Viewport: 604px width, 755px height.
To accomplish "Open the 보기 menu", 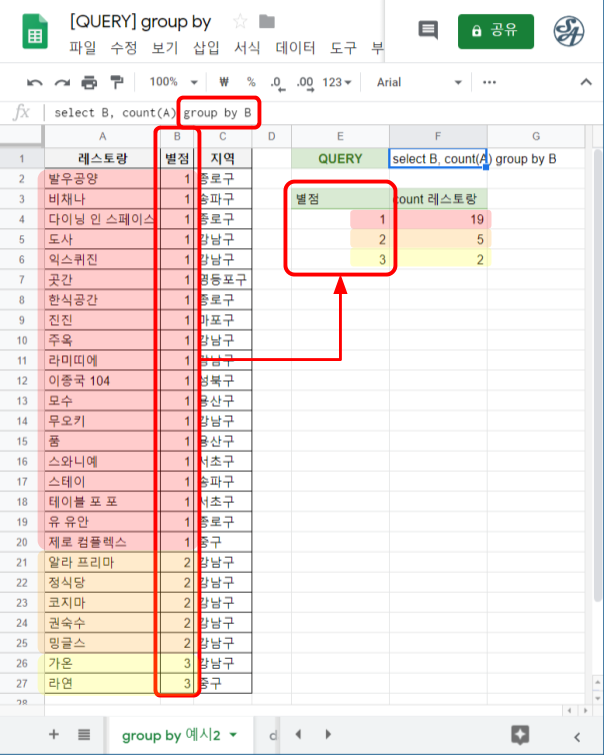I will (165, 48).
